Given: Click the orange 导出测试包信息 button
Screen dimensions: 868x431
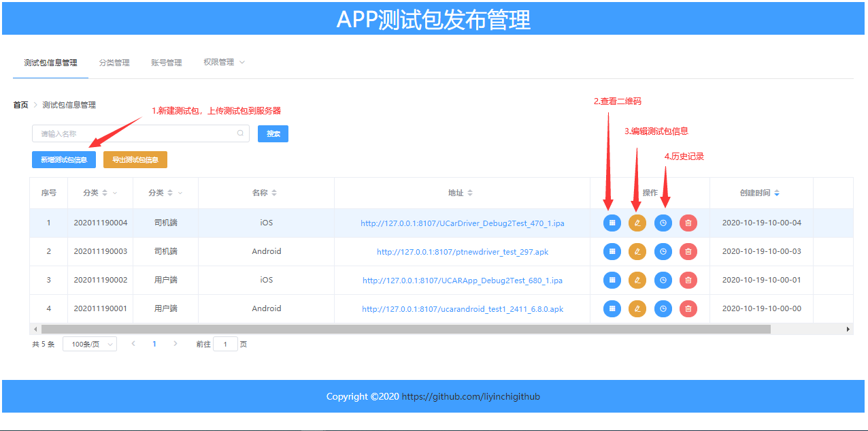Looking at the screenshot, I should click(x=135, y=159).
